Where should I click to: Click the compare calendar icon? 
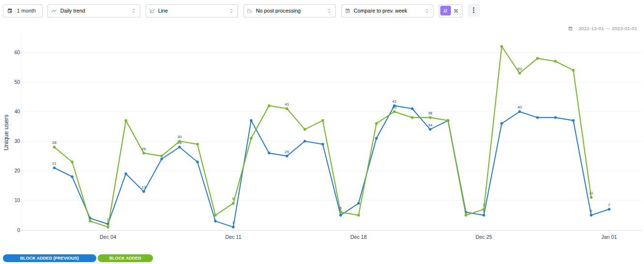point(348,11)
